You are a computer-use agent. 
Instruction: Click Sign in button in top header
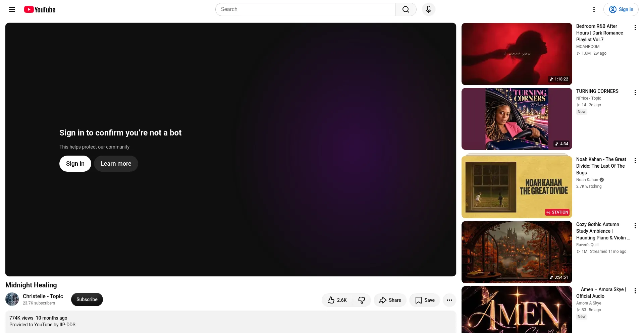pos(621,9)
